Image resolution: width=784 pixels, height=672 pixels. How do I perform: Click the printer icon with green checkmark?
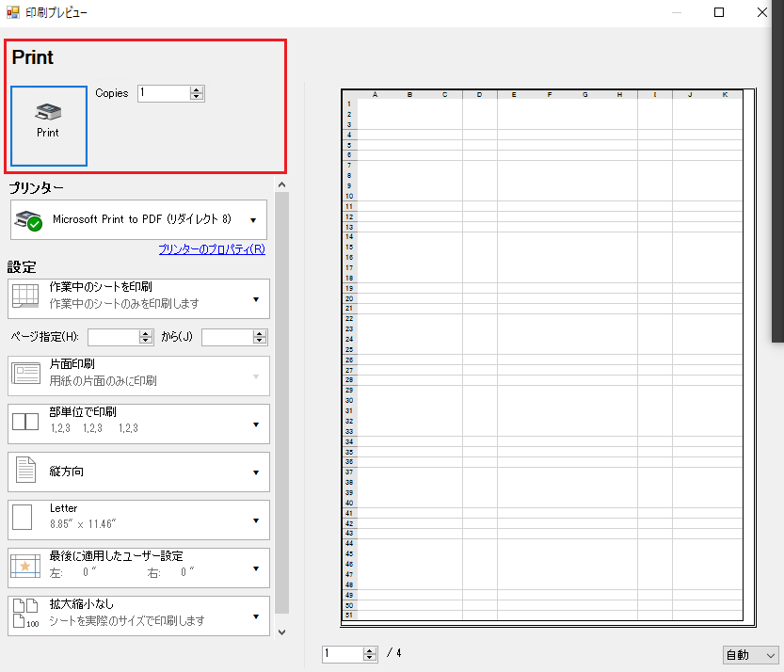coord(28,220)
